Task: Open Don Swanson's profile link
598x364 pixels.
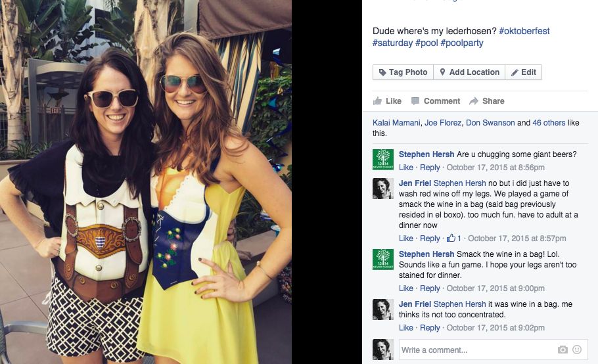Action: click(x=490, y=123)
